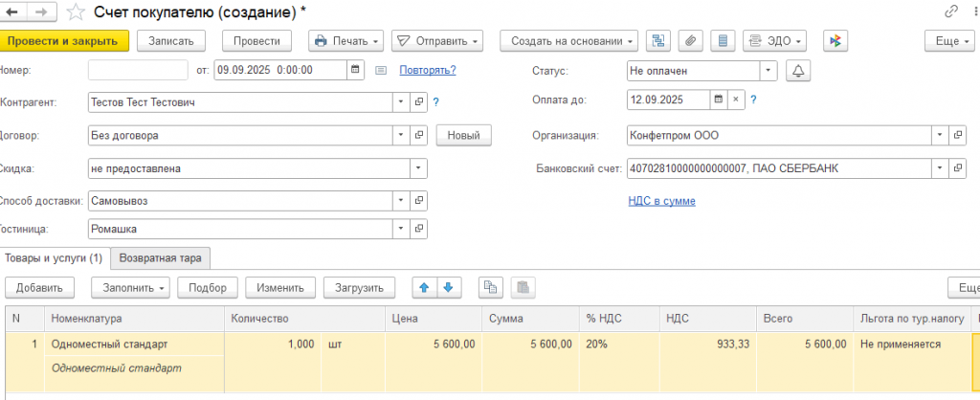The width and height of the screenshot is (980, 400).
Task: Click Не применяется tax benefit cell
Action: [910, 344]
